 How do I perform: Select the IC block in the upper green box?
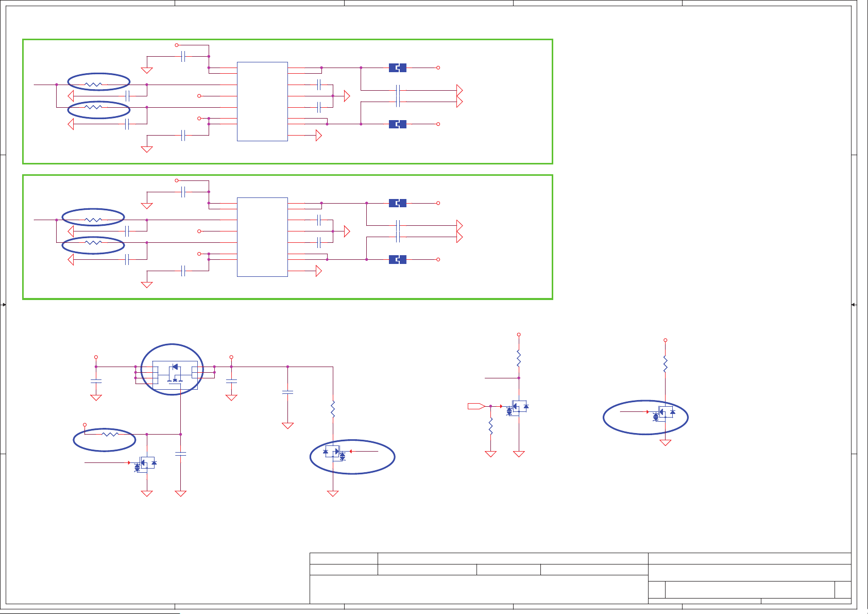262,102
